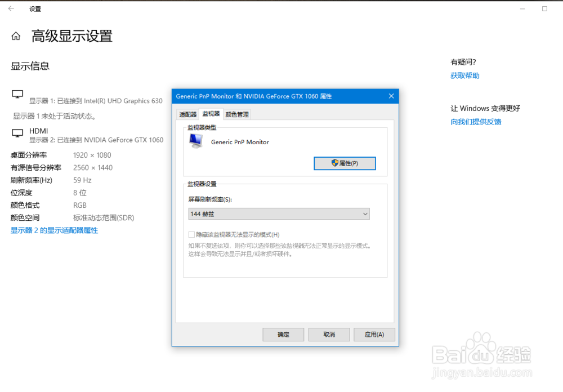Confirm with the 确定 button
The width and height of the screenshot is (563, 392).
point(283,335)
